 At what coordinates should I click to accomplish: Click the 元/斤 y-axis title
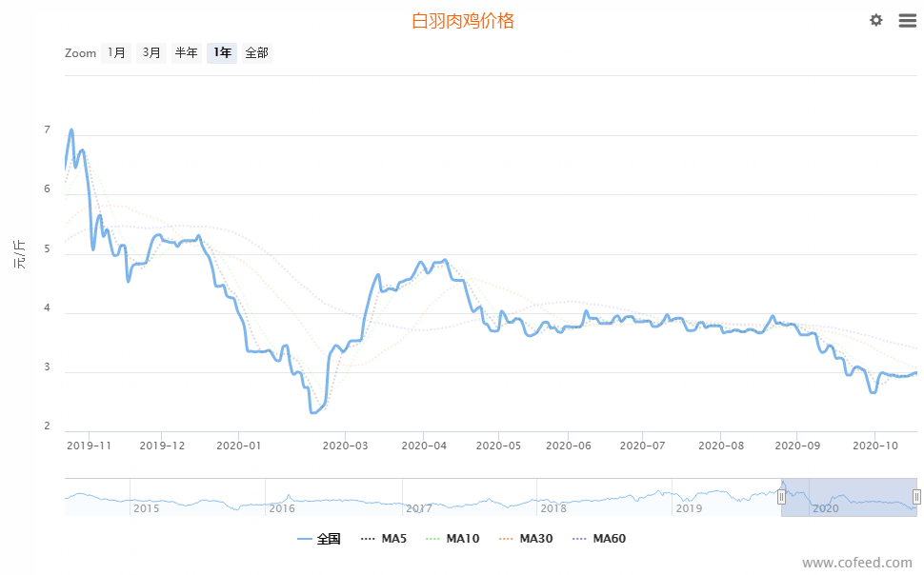(19, 254)
